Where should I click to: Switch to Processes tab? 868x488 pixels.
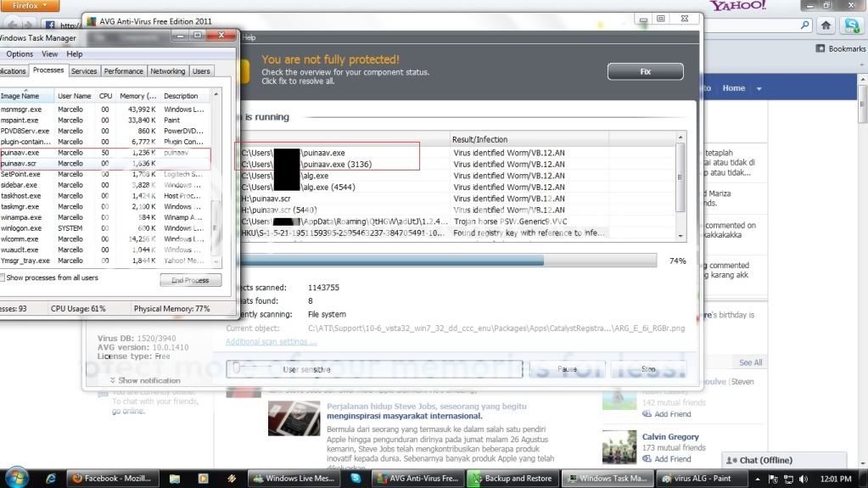click(48, 70)
